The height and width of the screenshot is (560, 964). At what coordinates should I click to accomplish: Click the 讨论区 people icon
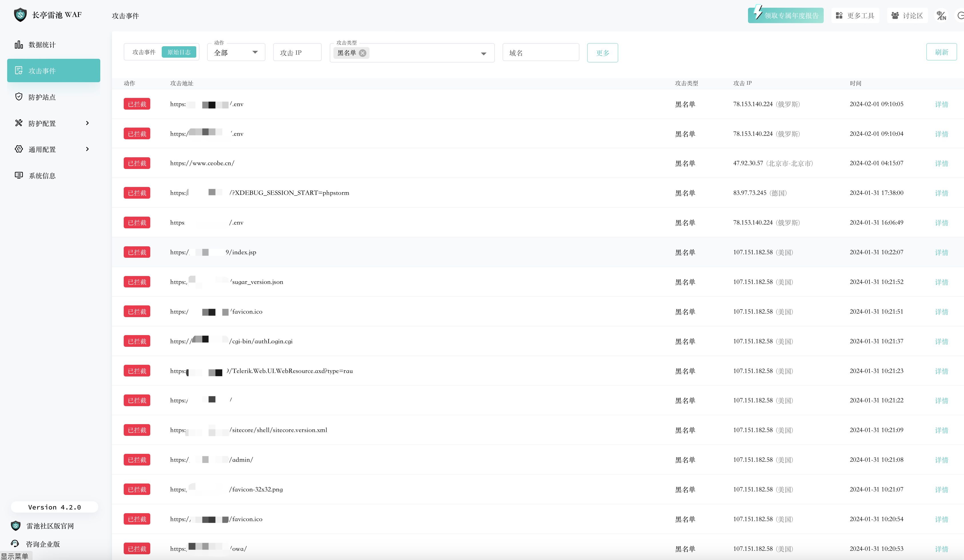895,16
